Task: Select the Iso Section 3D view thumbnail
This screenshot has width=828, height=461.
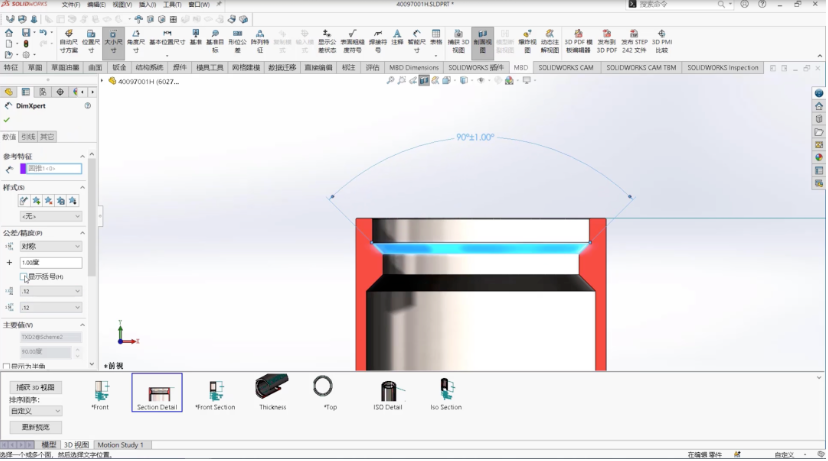Action: (x=446, y=395)
